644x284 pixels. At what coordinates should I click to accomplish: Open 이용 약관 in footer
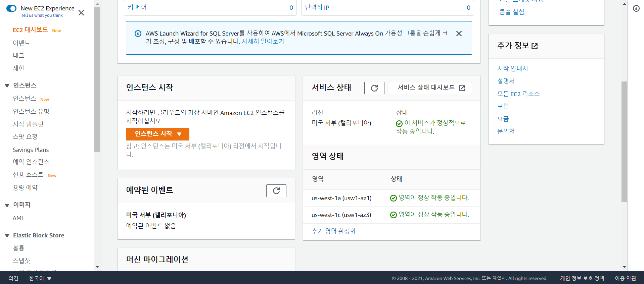(626, 278)
